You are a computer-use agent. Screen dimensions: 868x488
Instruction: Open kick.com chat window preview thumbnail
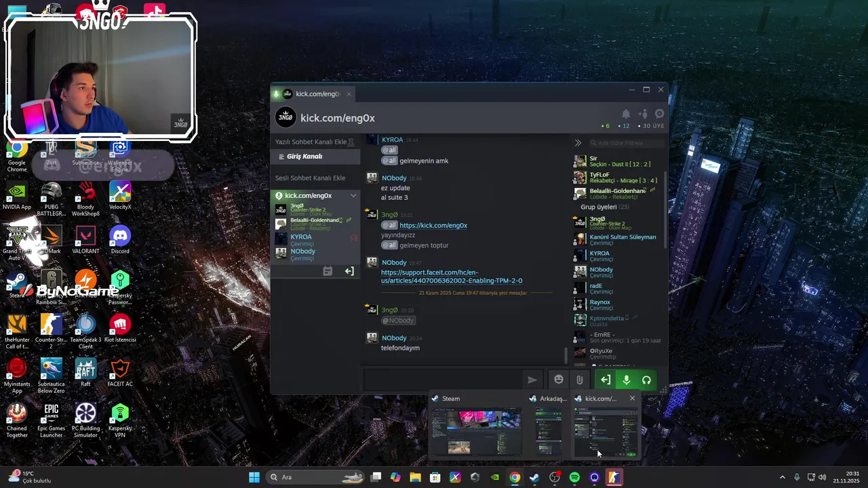pyautogui.click(x=606, y=432)
